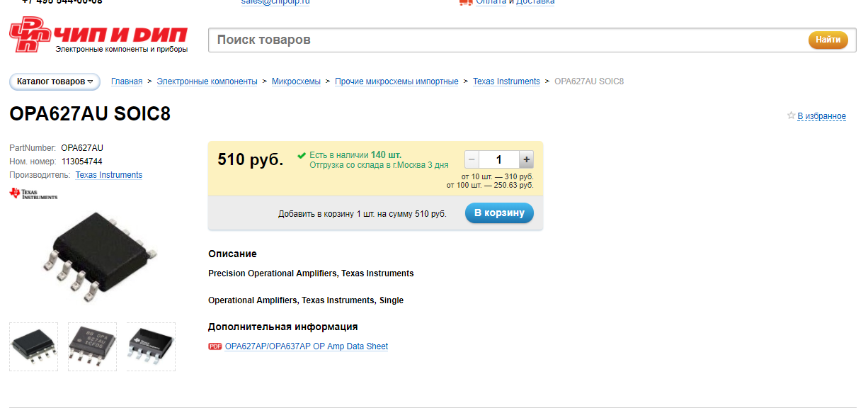
Task: Add item with В корзину button
Action: [x=499, y=213]
